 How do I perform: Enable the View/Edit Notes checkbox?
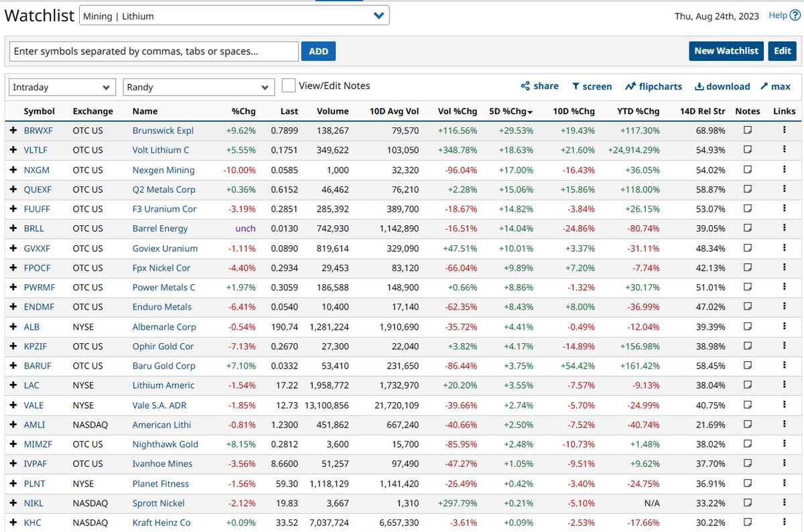point(289,86)
